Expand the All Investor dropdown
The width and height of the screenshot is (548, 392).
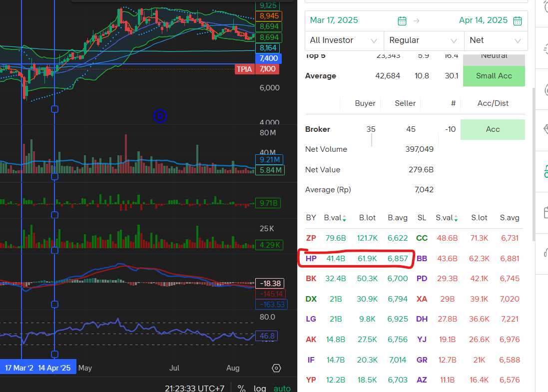[x=344, y=40]
